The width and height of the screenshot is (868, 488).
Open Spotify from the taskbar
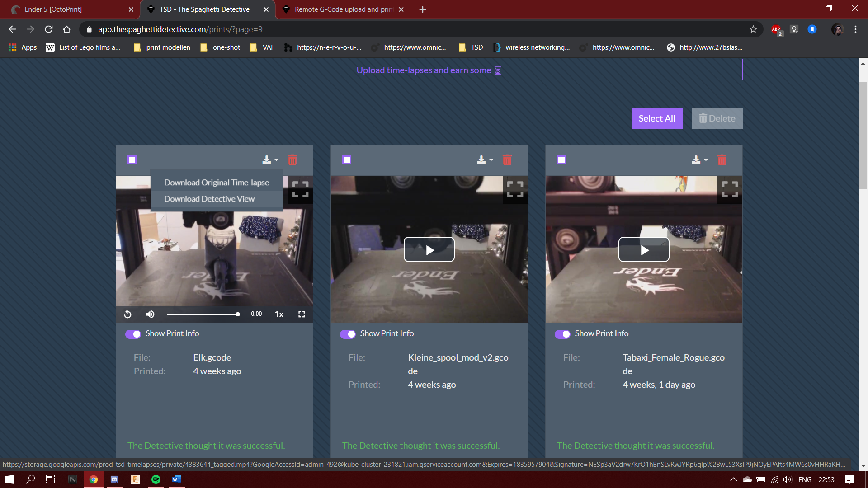tap(156, 479)
